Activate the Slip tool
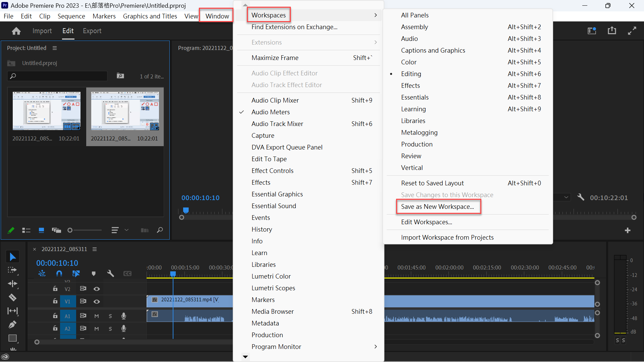The image size is (644, 362). [12, 311]
